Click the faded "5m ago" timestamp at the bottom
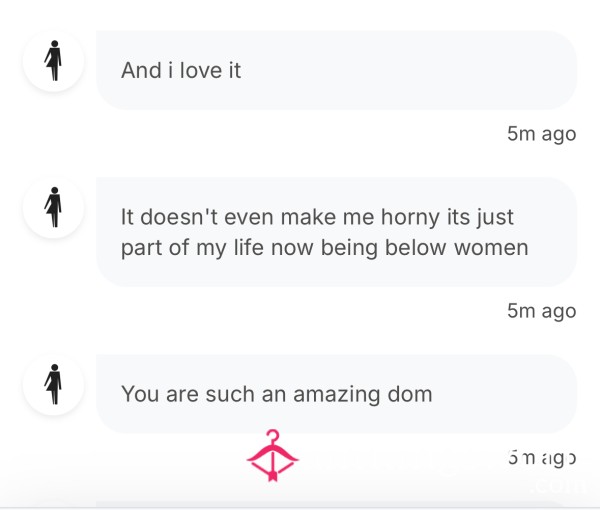This screenshot has height=510, width=600. point(541,458)
